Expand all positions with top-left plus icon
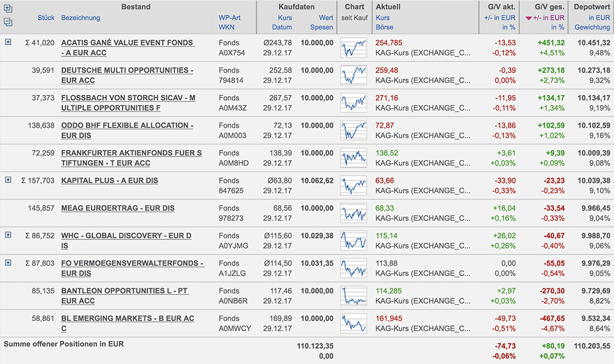Image resolution: width=614 pixels, height=364 pixels. tap(8, 9)
